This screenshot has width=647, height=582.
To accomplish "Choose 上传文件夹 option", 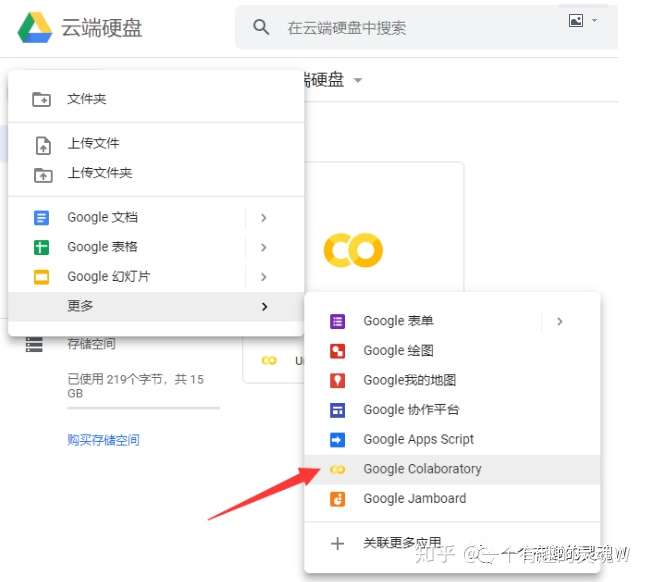I will tap(156, 173).
